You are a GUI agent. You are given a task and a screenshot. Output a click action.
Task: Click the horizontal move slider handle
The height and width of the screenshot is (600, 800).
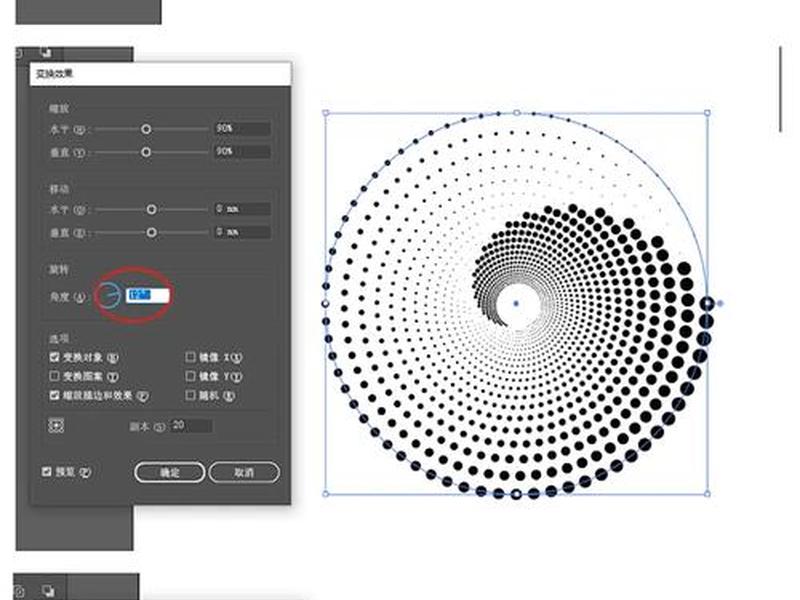151,209
